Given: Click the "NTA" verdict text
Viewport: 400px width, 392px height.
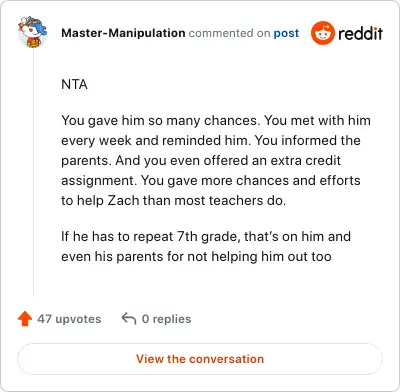Looking at the screenshot, I should click(x=74, y=84).
